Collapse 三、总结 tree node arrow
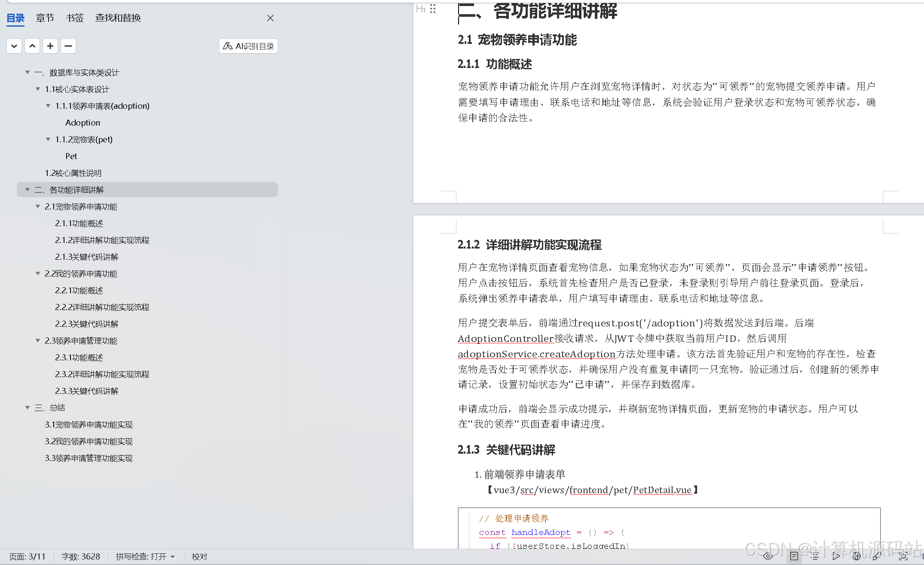The height and width of the screenshot is (565, 924). 28,408
